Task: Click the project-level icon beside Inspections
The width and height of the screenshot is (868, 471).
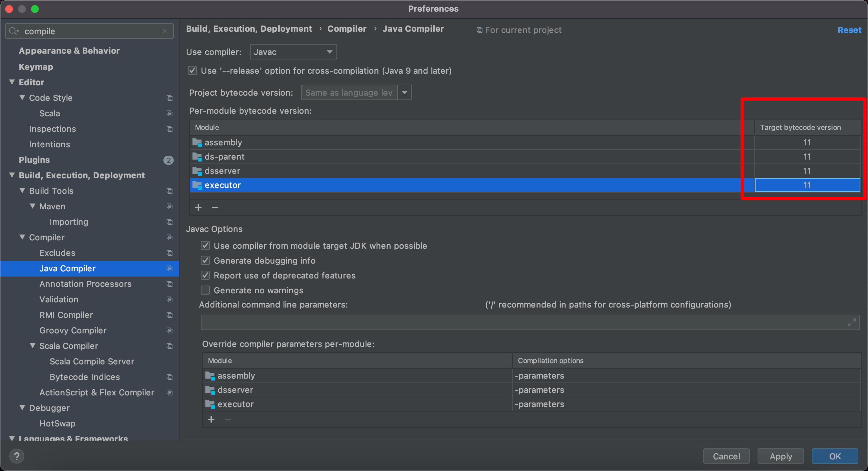Action: (x=170, y=129)
